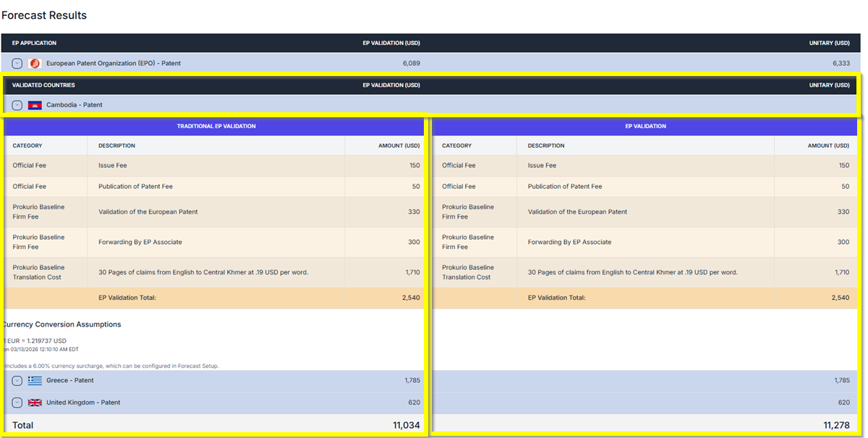
Task: Click the Total row showing 11,034
Action: (x=217, y=425)
